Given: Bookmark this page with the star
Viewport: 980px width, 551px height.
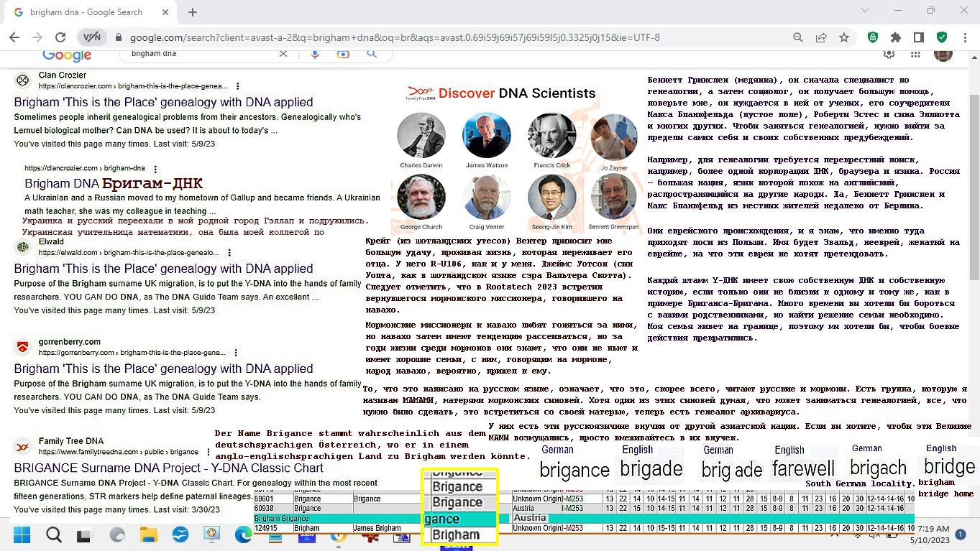Looking at the screenshot, I should [x=844, y=37].
